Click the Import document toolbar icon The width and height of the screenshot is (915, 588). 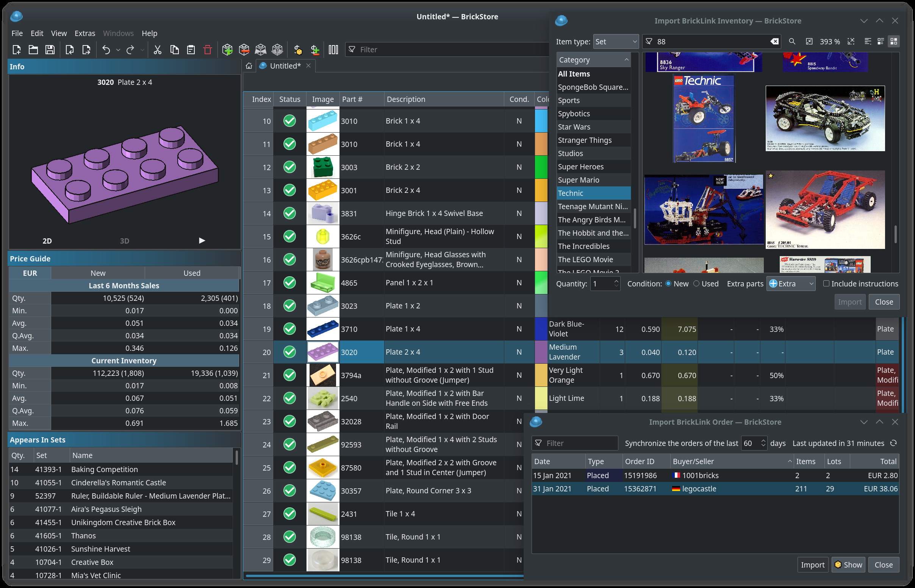click(69, 50)
